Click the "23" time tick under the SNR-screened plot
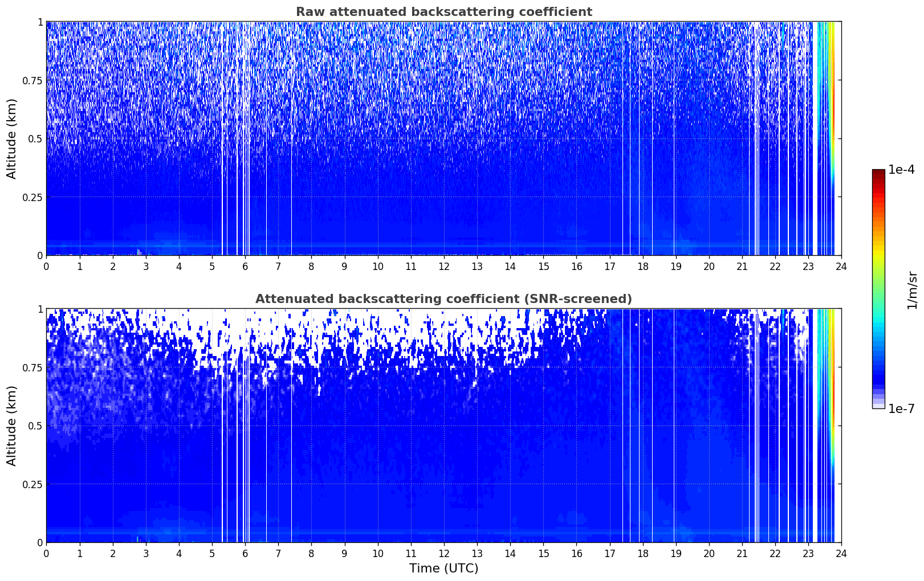 pos(808,553)
